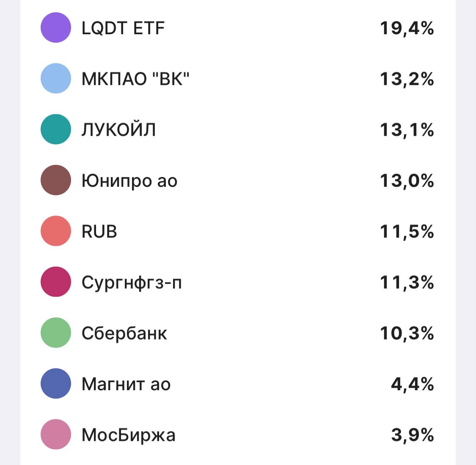Screen dimensions: 476x465
Task: Click the pink МосБиржа color circle
Action: tap(55, 435)
